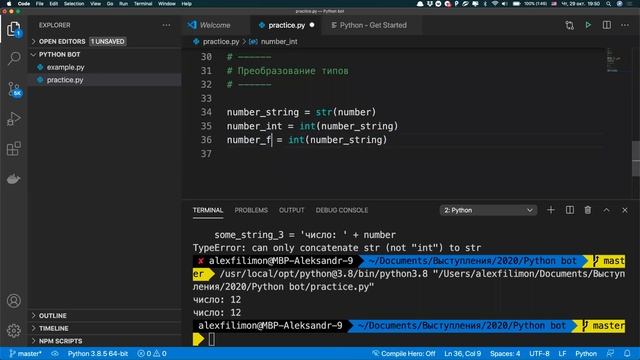Click LF line ending in status bar
This screenshot has width=640, height=360.
coord(562,353)
